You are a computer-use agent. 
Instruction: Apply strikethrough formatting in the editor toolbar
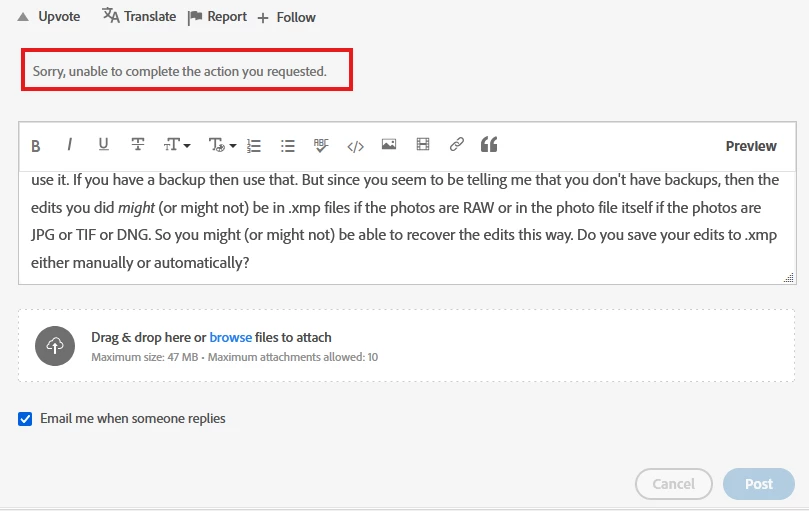[138, 145]
